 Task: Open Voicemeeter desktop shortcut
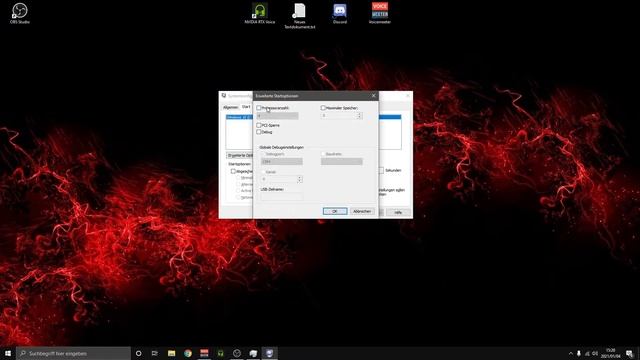pos(380,13)
